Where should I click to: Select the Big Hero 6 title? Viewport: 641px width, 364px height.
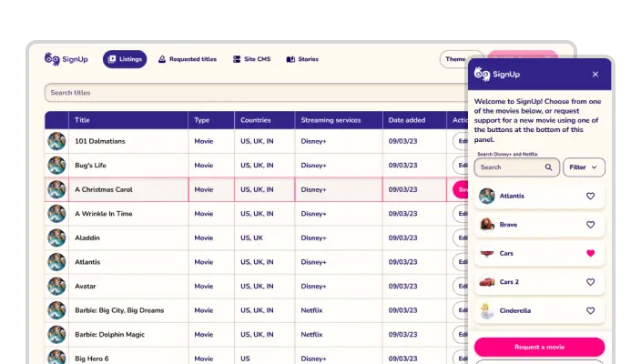(x=92, y=359)
